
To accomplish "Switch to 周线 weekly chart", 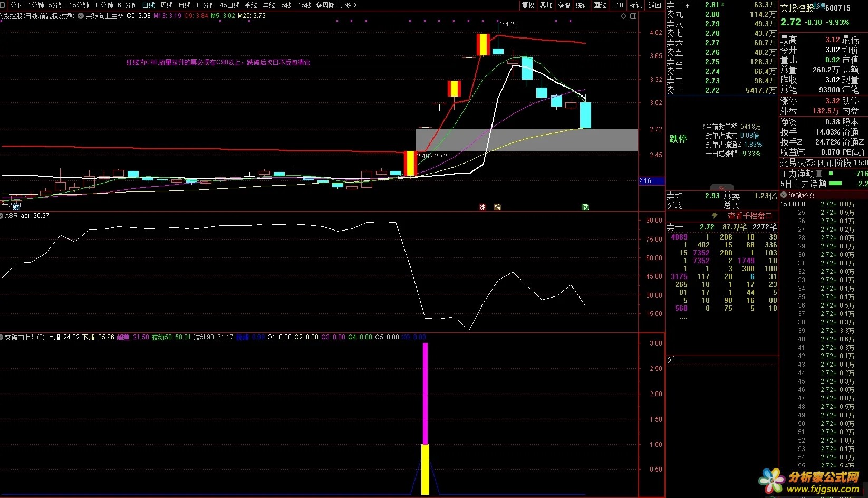I will click(x=167, y=5).
